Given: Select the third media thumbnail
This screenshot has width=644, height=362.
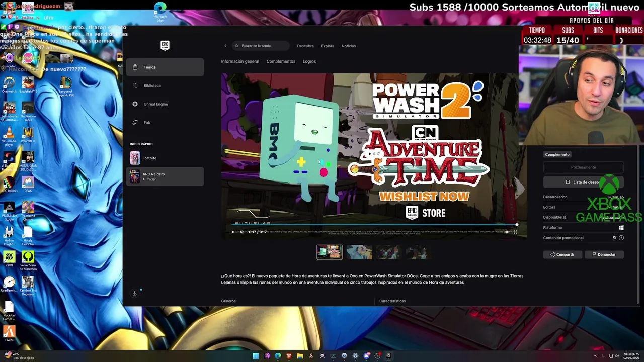Looking at the screenshot, I should (x=388, y=252).
